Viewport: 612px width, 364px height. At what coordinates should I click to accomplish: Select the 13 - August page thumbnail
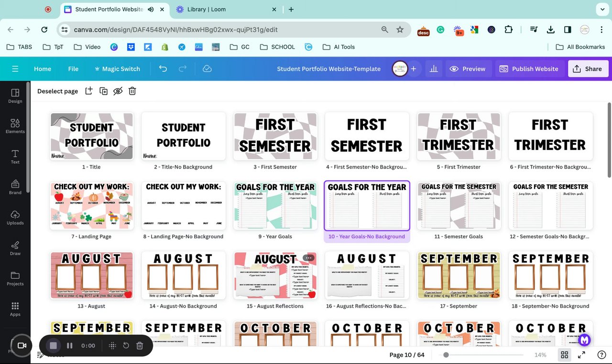click(x=92, y=275)
